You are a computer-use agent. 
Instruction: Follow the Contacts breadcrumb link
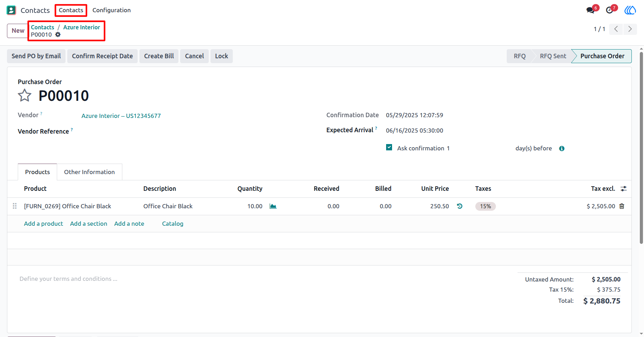tap(43, 27)
